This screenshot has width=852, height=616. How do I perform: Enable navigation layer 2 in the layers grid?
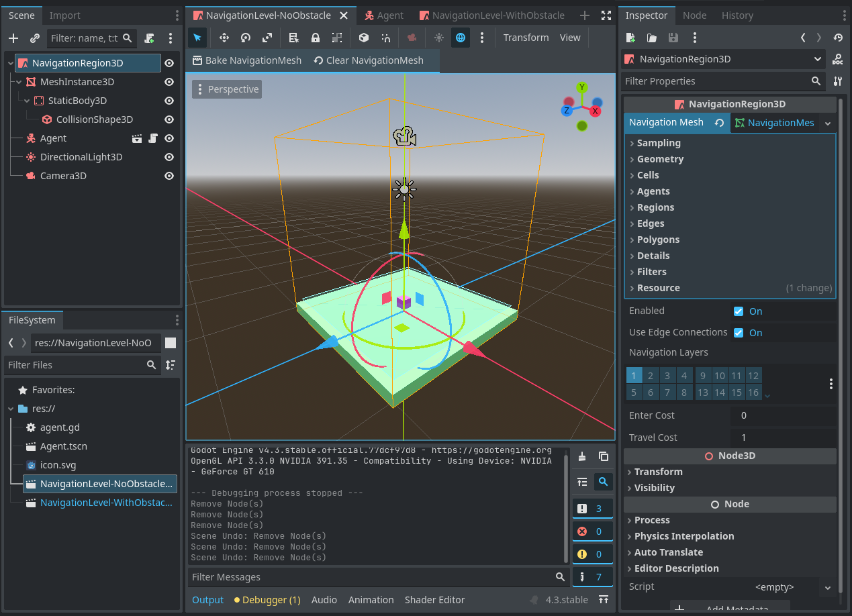tap(651, 376)
